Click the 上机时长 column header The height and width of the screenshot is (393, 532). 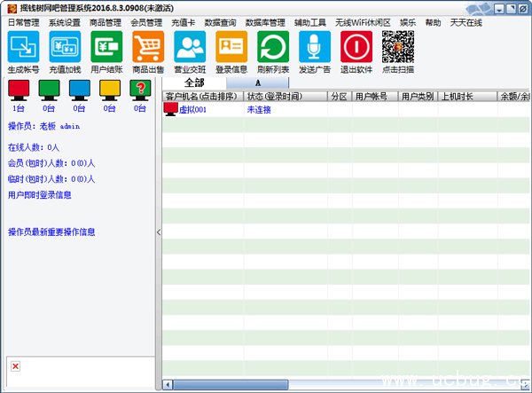pos(467,97)
